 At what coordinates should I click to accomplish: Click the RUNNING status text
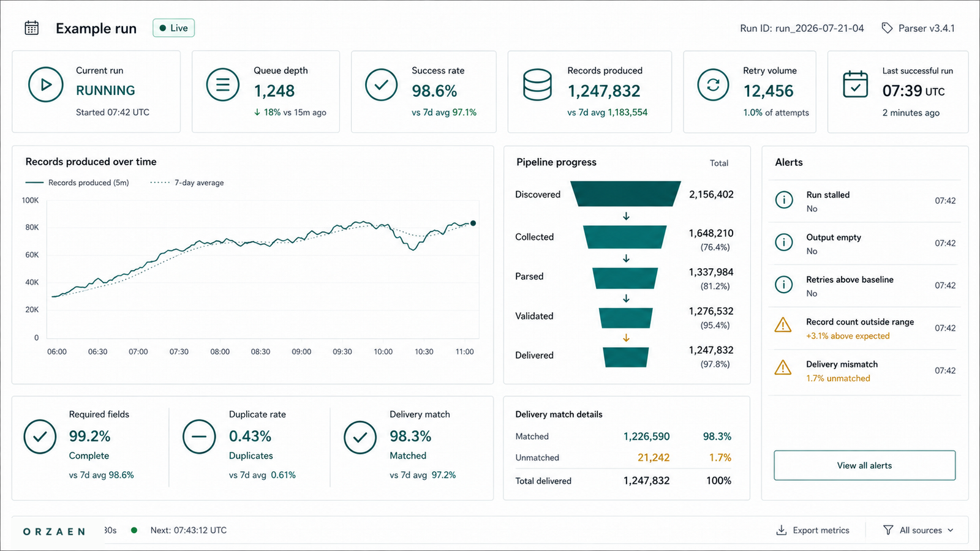click(x=105, y=91)
